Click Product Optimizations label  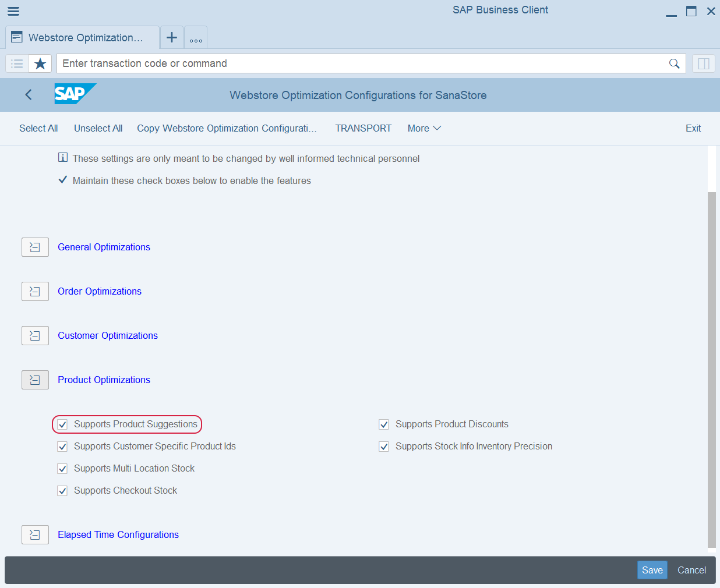[x=104, y=380]
